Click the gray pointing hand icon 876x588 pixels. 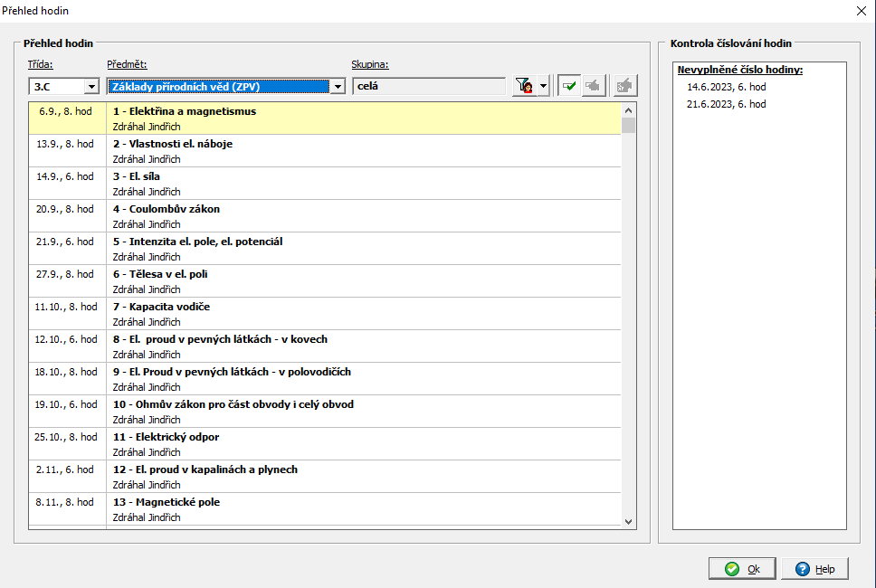pos(592,86)
